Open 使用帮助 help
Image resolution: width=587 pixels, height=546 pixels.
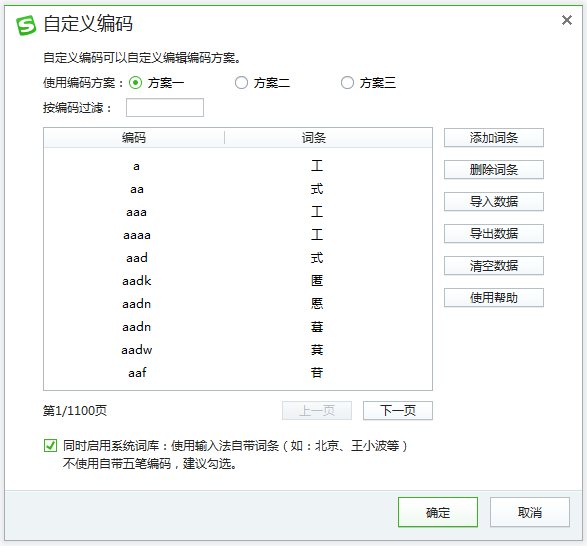494,298
